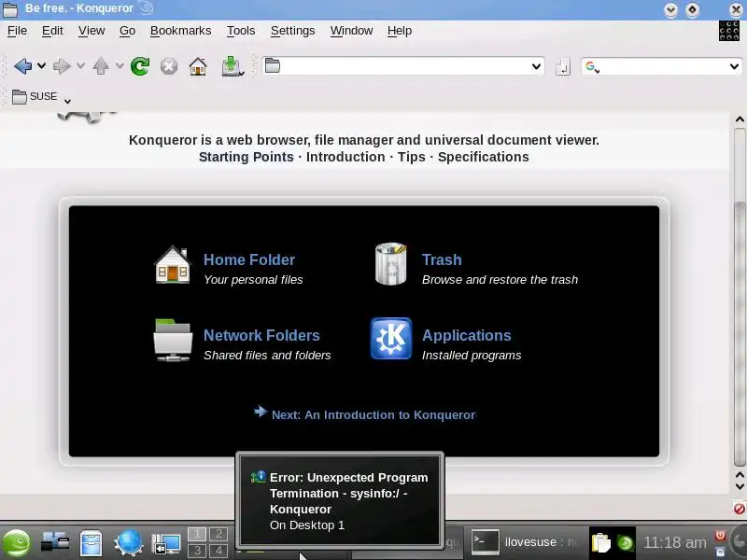Switch to virtual desktop 3
747x560 pixels.
197,551
